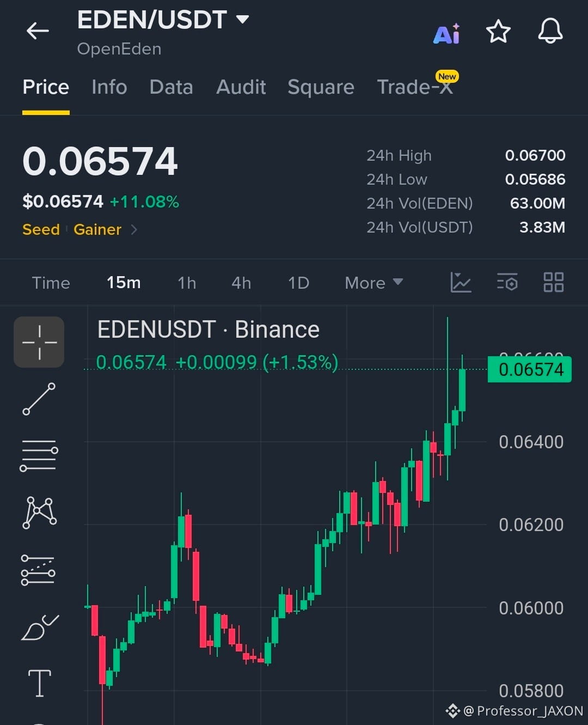This screenshot has height=725, width=588.
Task: Tap the current price label 0.06574 on axis
Action: point(530,369)
